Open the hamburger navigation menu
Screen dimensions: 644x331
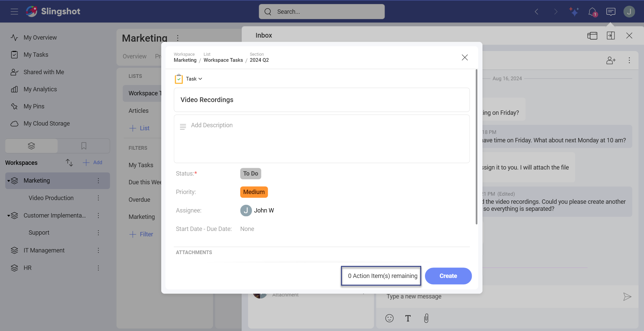point(14,12)
